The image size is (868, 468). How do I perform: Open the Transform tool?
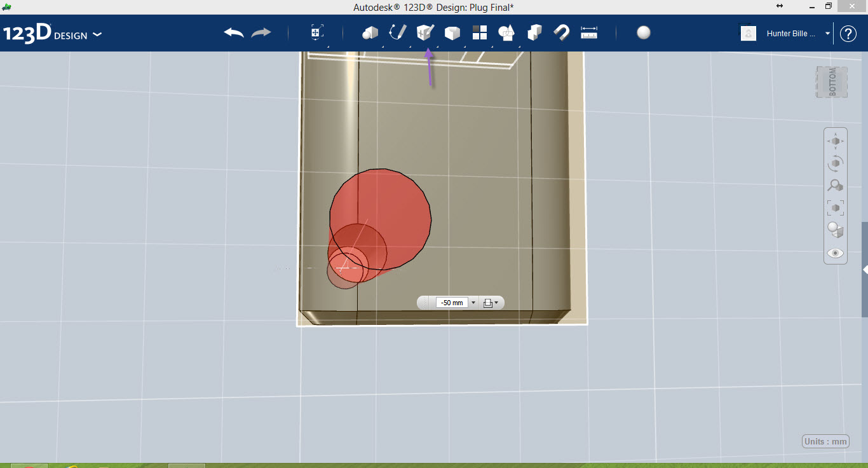pyautogui.click(x=316, y=32)
